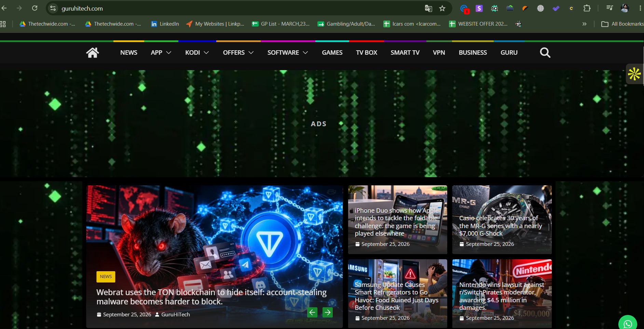Go to previous slide with left arrow
The image size is (644, 329).
[312, 312]
